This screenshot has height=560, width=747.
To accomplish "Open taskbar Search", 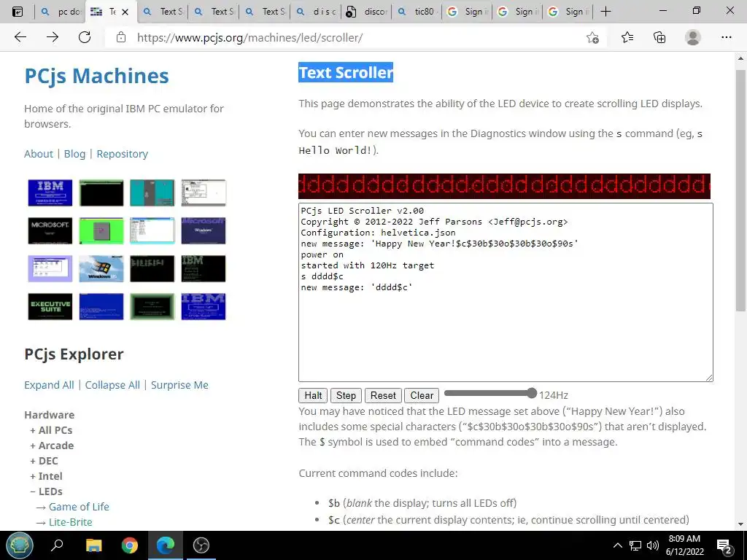I will click(57, 545).
